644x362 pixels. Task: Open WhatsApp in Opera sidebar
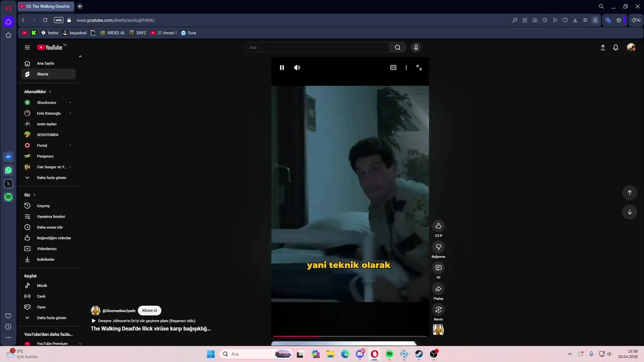click(x=8, y=170)
